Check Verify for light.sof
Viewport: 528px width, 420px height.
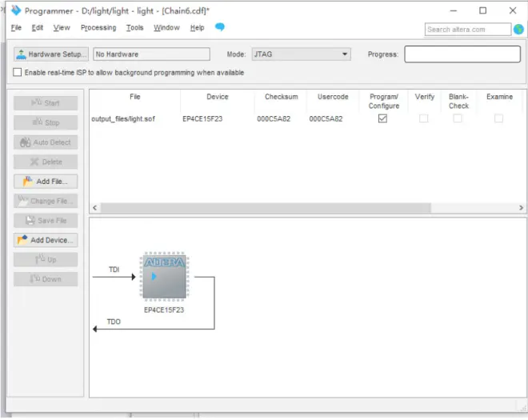(424, 118)
